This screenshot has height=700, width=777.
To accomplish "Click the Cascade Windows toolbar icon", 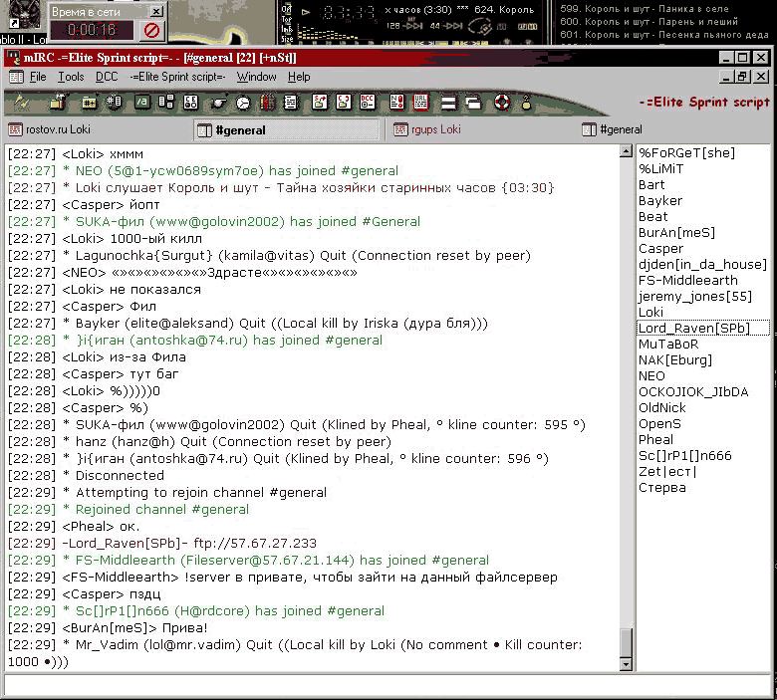I will [x=474, y=103].
